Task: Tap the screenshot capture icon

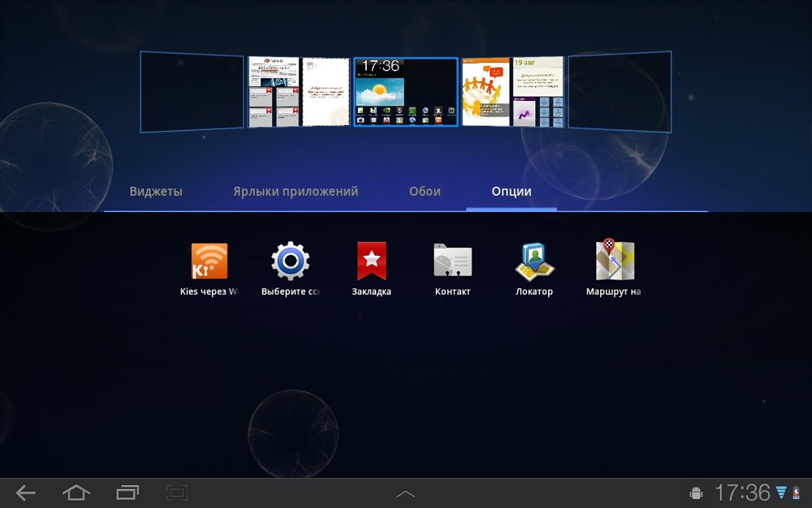Action: (x=177, y=492)
